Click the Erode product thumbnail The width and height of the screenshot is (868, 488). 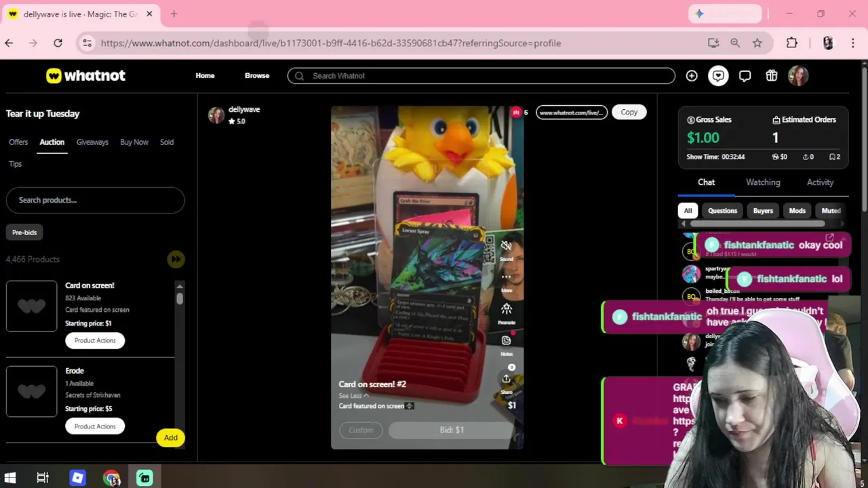tap(31, 391)
